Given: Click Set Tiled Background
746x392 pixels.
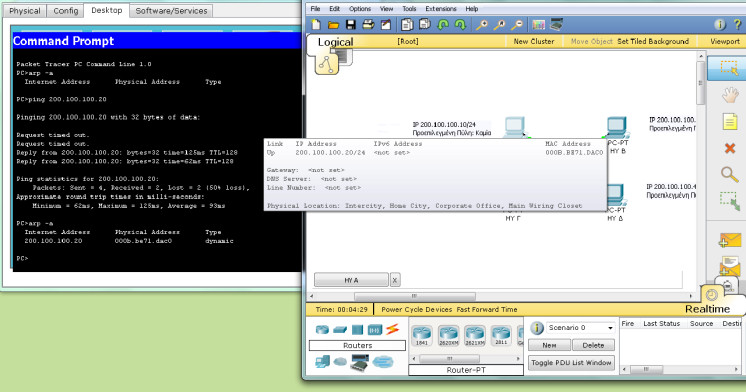Looking at the screenshot, I should (x=653, y=41).
